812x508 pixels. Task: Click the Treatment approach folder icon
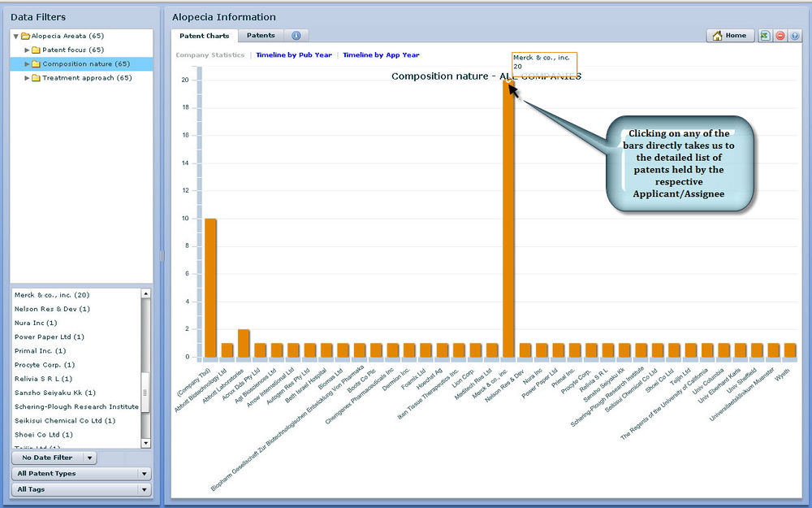point(36,78)
